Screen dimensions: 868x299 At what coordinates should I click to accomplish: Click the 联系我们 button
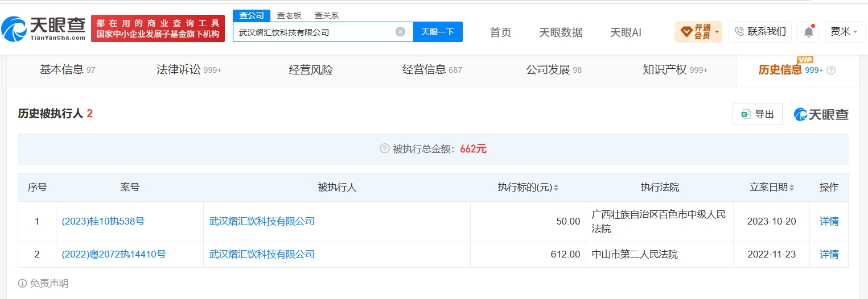point(760,32)
